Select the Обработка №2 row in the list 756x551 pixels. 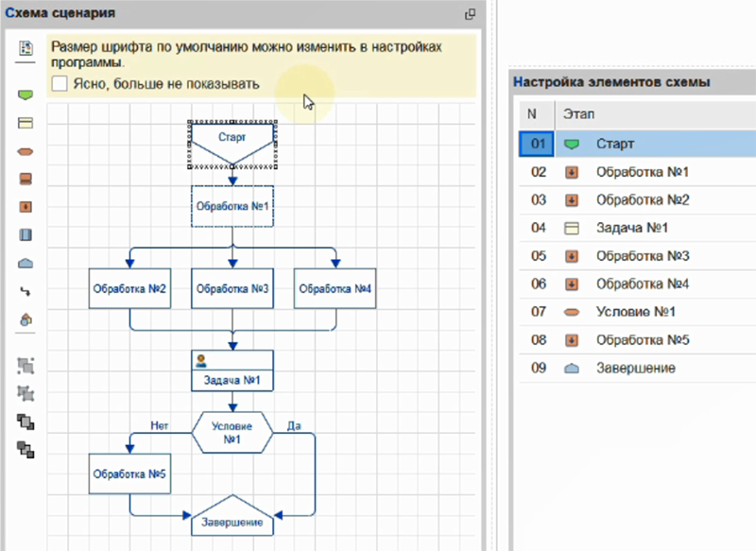tap(637, 200)
